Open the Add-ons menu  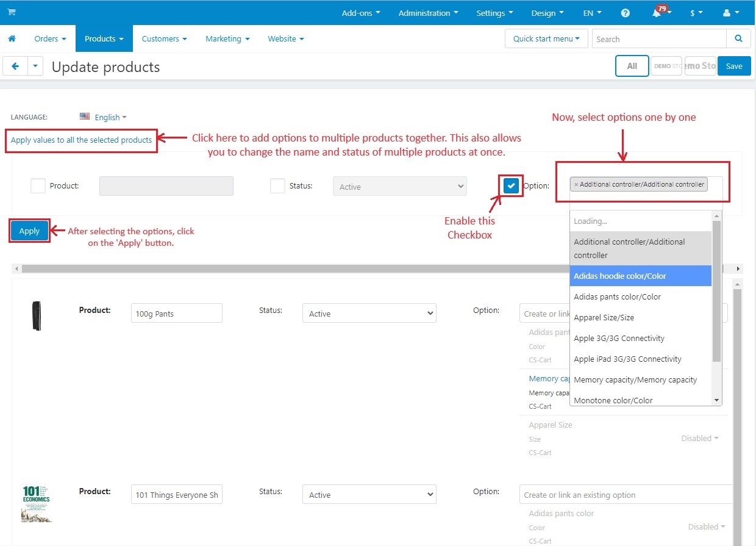pyautogui.click(x=361, y=13)
